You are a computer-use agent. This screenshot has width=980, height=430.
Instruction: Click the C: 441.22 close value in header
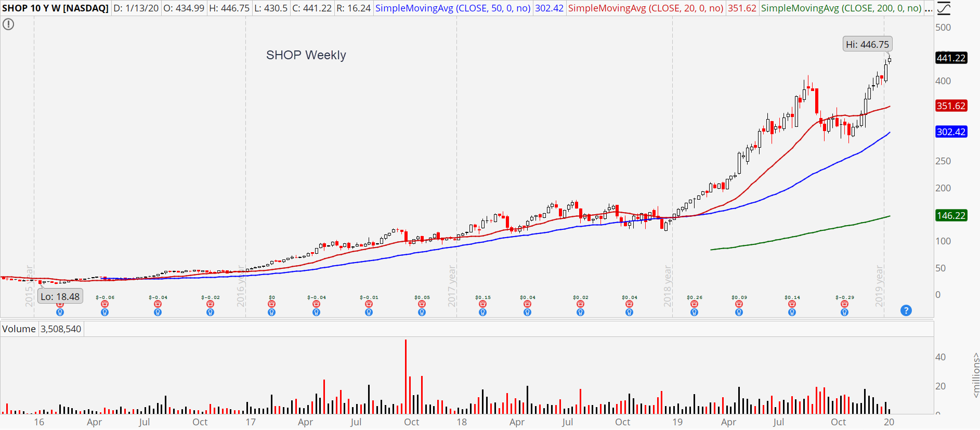(x=312, y=8)
